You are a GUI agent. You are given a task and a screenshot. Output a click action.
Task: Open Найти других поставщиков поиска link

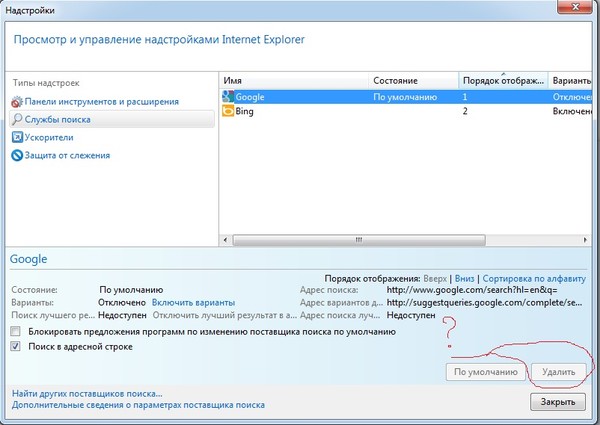(x=87, y=394)
